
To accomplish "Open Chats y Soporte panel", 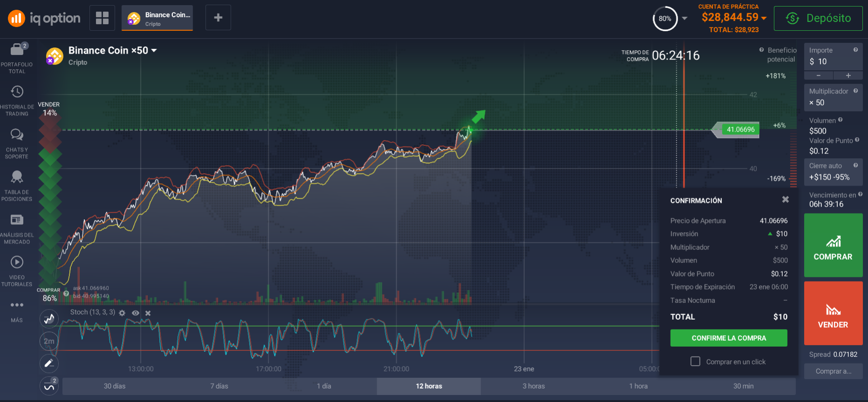I will point(17,135).
